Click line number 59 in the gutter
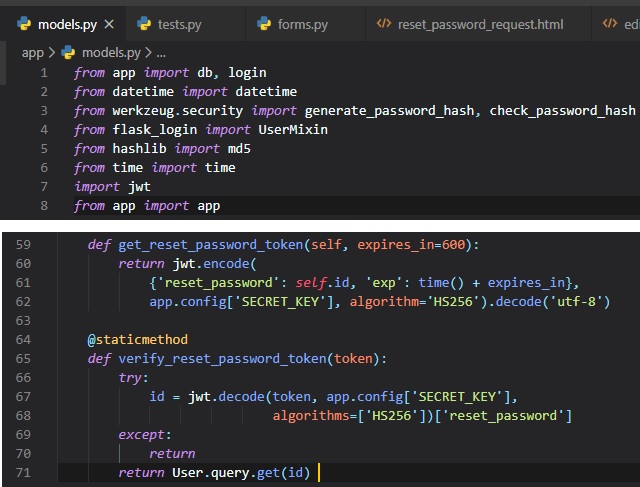The image size is (640, 487). pyautogui.click(x=24, y=244)
